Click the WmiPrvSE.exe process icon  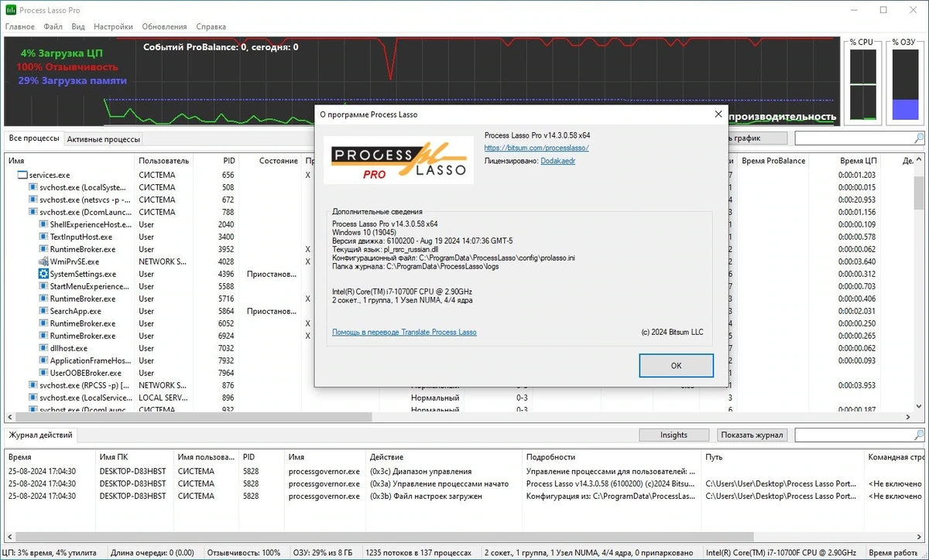click(x=44, y=261)
